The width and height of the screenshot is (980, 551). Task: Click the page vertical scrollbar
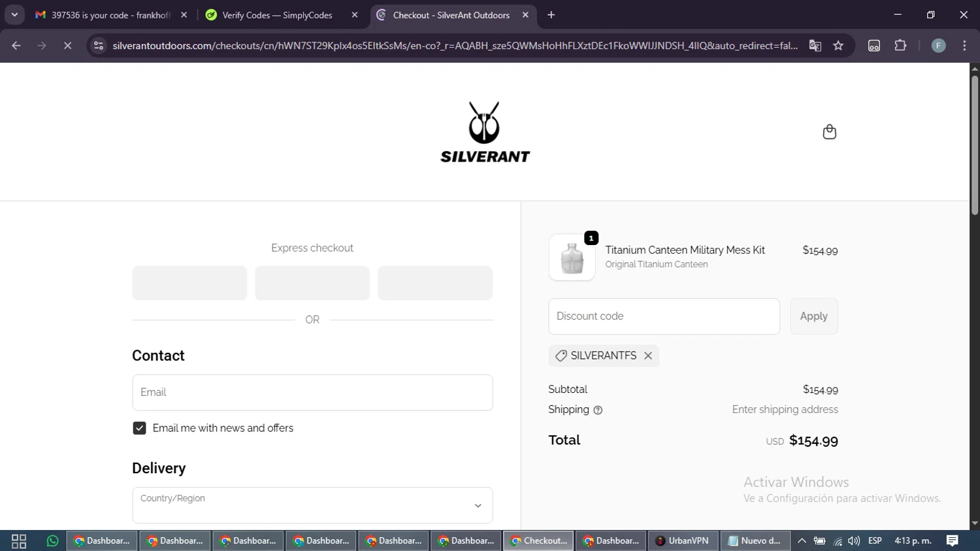pos(975,145)
